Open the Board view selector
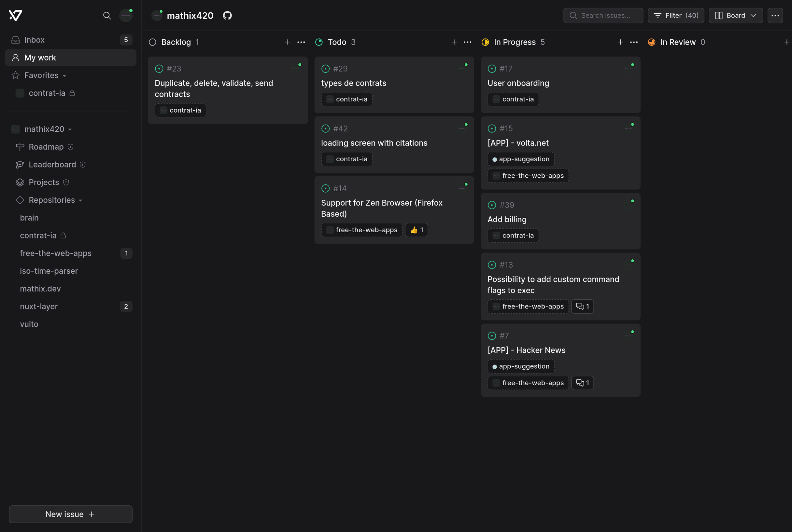 pos(735,15)
